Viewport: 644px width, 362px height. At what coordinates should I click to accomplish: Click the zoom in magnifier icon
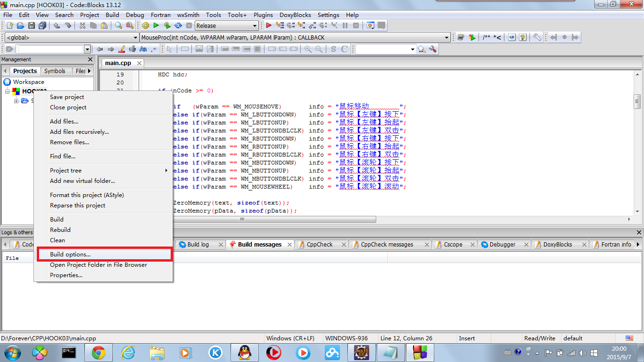(x=308, y=49)
